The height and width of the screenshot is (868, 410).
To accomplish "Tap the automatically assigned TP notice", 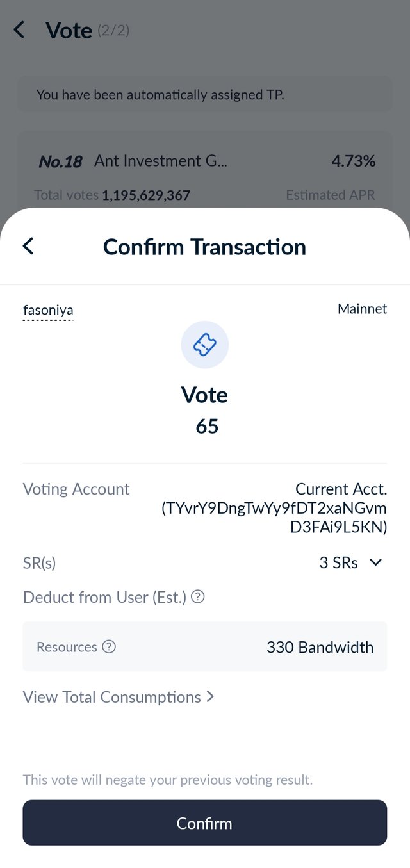I will 160,95.
